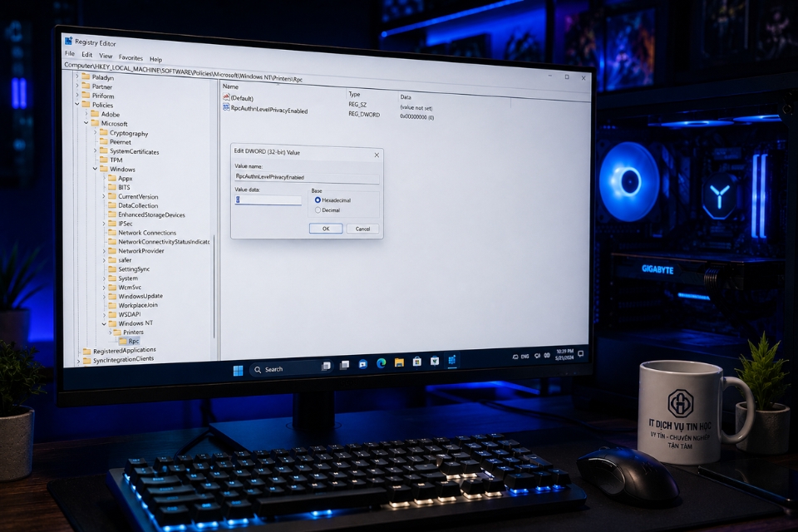Open the File menu

[x=70, y=53]
